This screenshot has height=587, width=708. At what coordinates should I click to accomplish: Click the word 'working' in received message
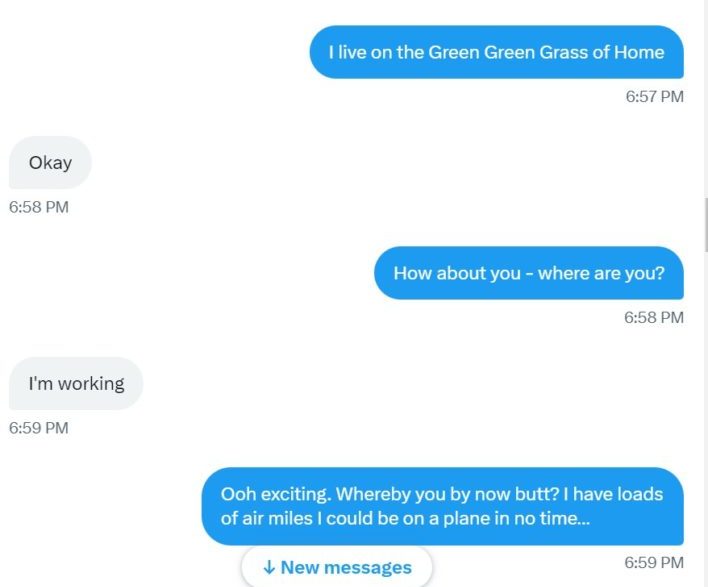(x=91, y=384)
